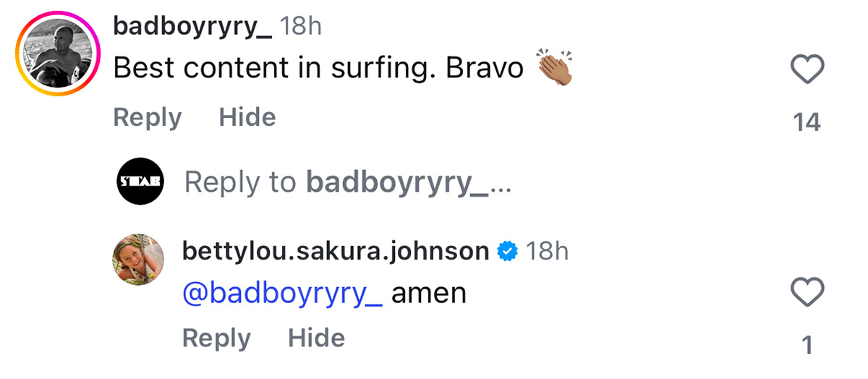The height and width of the screenshot is (379, 868).
Task: Click the 18h timestamp beside badboyryry_
Action: (301, 27)
